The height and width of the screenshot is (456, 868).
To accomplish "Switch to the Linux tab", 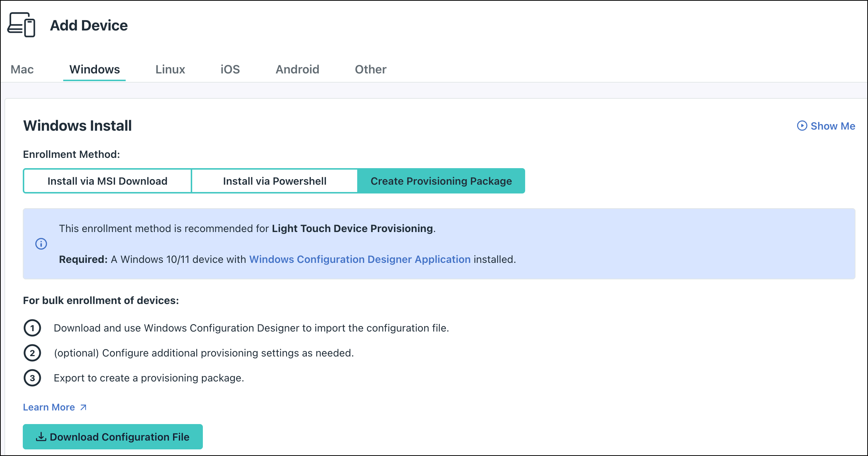I will coord(170,69).
